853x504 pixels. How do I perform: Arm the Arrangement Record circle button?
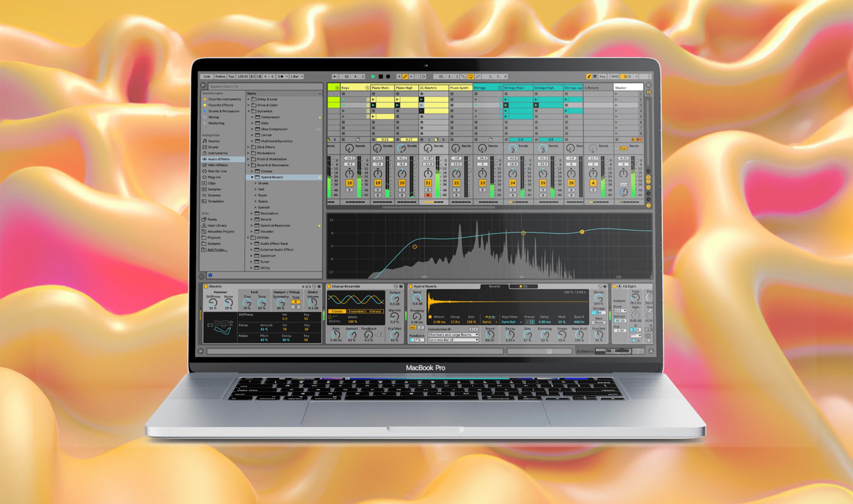click(388, 76)
